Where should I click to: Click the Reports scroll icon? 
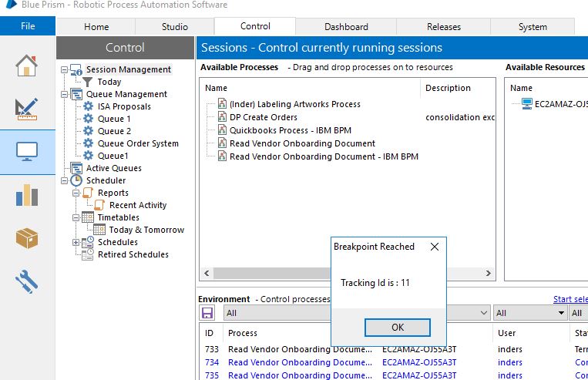88,193
